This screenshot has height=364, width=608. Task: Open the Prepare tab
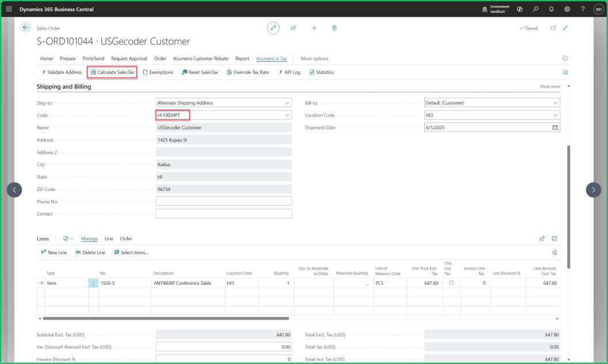pyautogui.click(x=67, y=59)
